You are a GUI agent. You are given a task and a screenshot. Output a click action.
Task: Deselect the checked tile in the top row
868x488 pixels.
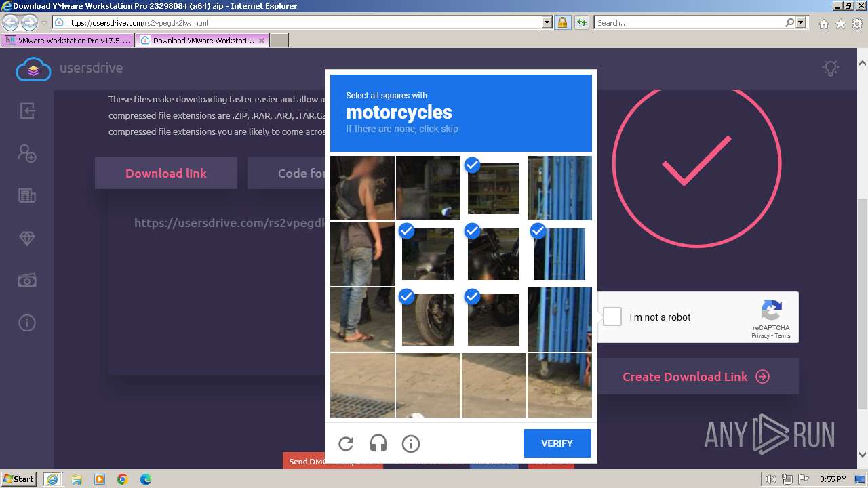click(x=494, y=188)
